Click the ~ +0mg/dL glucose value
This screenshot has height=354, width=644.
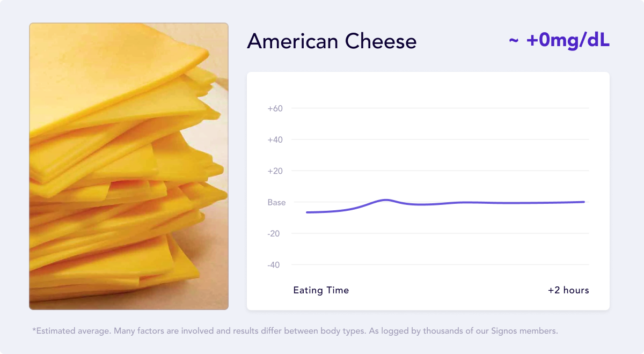[559, 40]
